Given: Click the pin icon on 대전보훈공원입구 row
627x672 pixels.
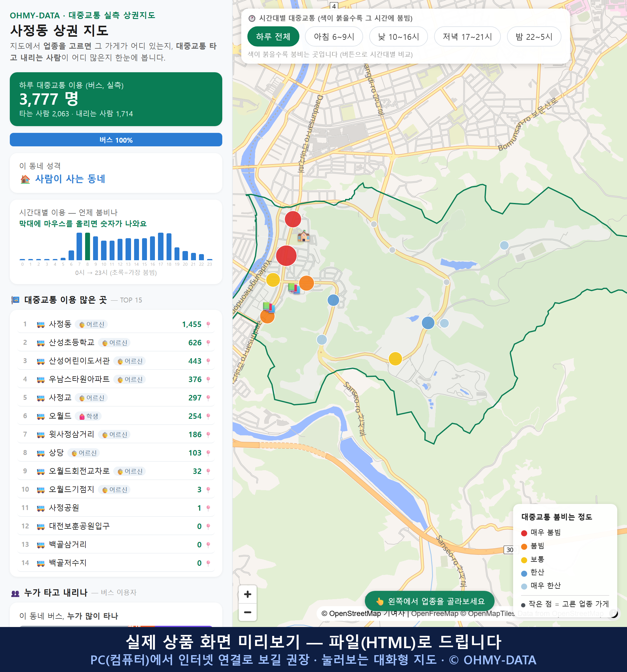Looking at the screenshot, I should coord(208,526).
